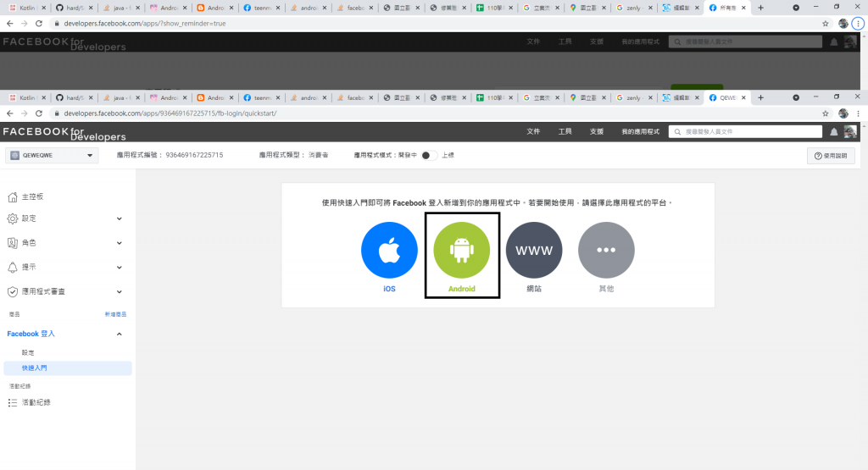The width and height of the screenshot is (868, 470).
Task: Open the QEWEQWE app selector dropdown
Action: tap(52, 155)
